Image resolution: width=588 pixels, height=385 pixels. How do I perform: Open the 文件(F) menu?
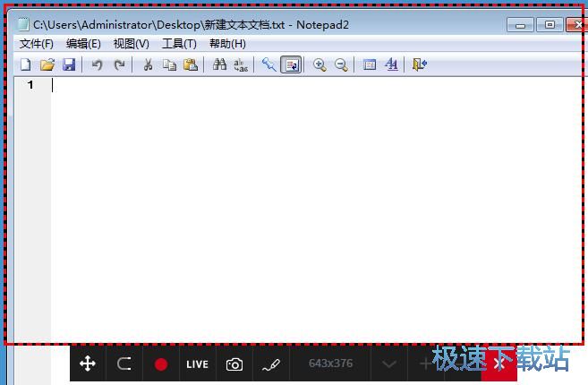pos(37,44)
